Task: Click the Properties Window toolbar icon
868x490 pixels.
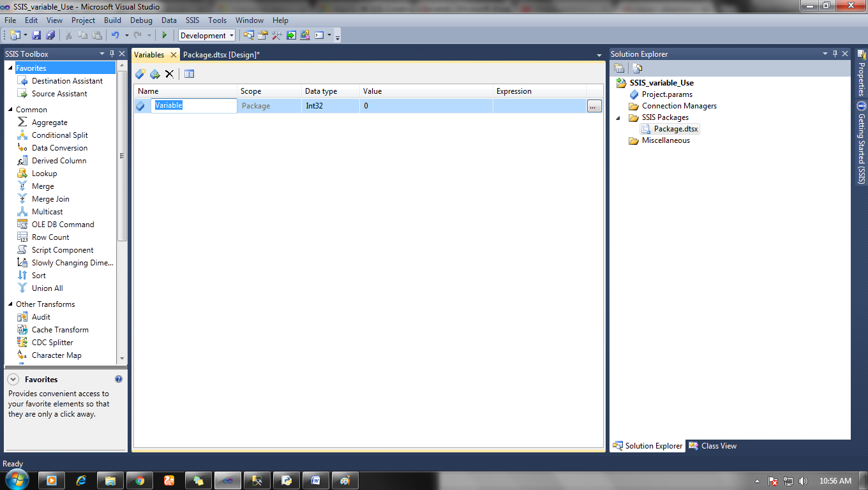Action: (x=263, y=35)
